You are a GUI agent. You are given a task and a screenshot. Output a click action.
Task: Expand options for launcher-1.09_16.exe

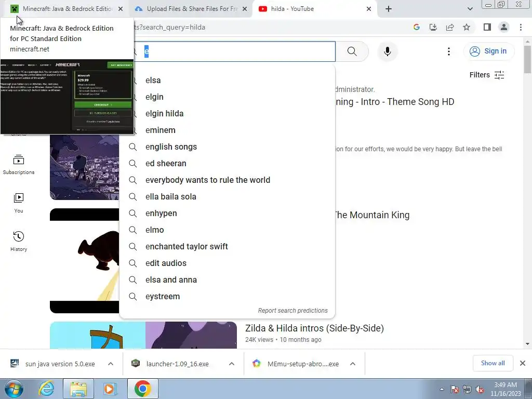232,364
